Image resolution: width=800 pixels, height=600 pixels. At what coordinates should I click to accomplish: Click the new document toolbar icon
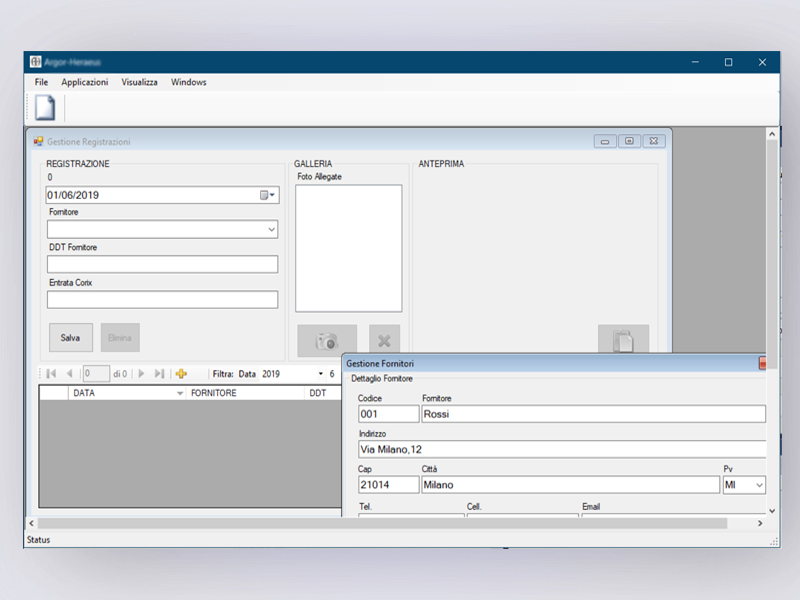pyautogui.click(x=45, y=108)
